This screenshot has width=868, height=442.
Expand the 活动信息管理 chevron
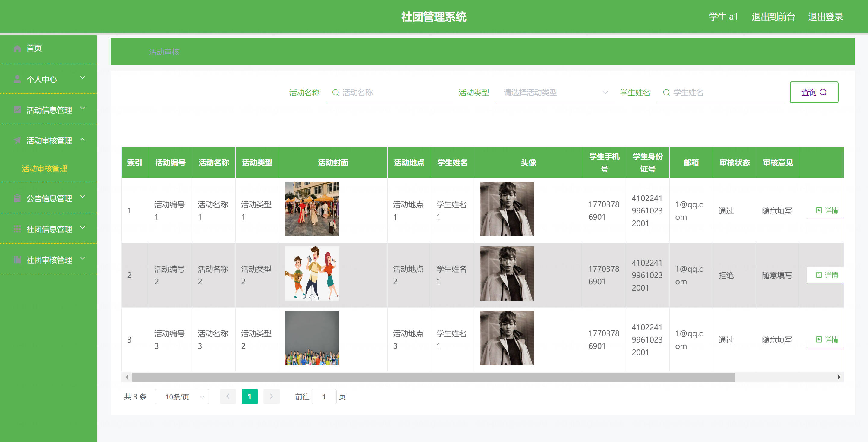pos(83,108)
